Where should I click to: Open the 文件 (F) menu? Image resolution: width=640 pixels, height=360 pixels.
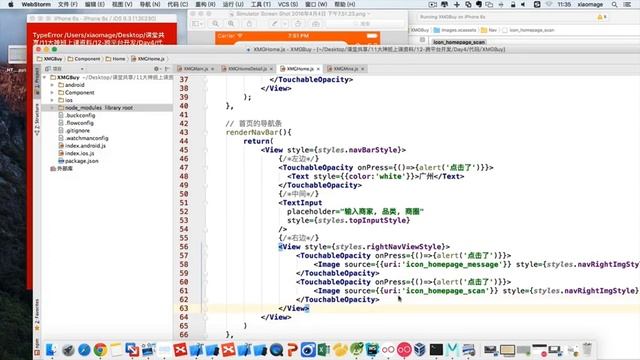pyautogui.click(x=67, y=4)
